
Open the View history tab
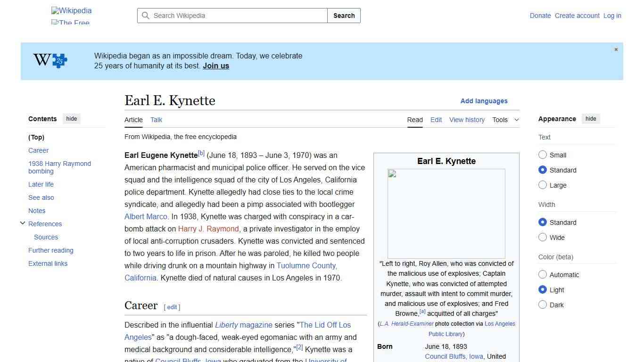point(467,120)
